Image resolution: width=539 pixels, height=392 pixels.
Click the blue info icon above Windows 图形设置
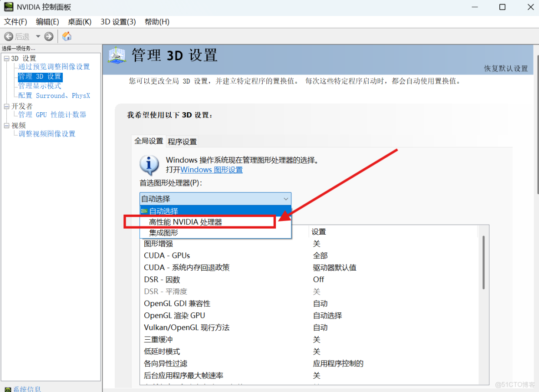point(149,165)
